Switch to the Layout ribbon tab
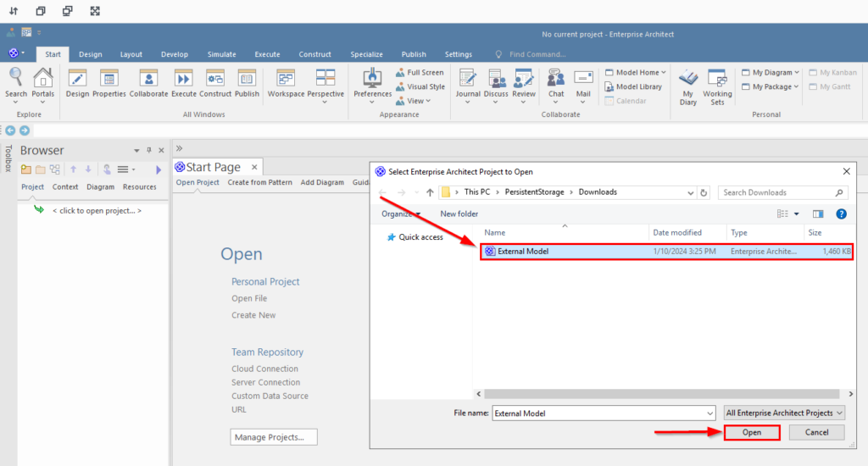The width and height of the screenshot is (868, 466). (x=131, y=54)
